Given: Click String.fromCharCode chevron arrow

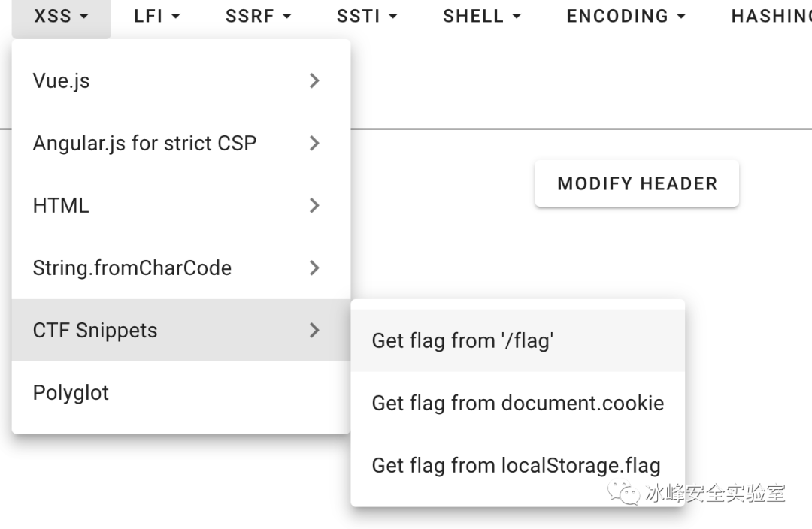Looking at the screenshot, I should click(x=314, y=268).
